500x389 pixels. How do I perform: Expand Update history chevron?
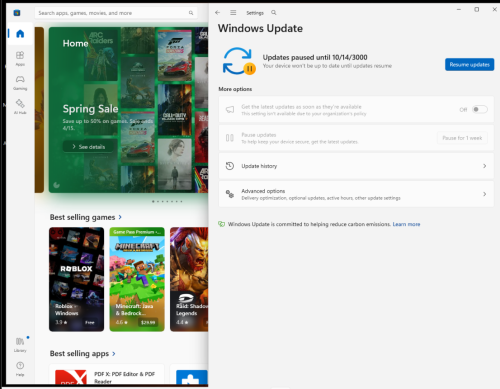[x=485, y=166]
